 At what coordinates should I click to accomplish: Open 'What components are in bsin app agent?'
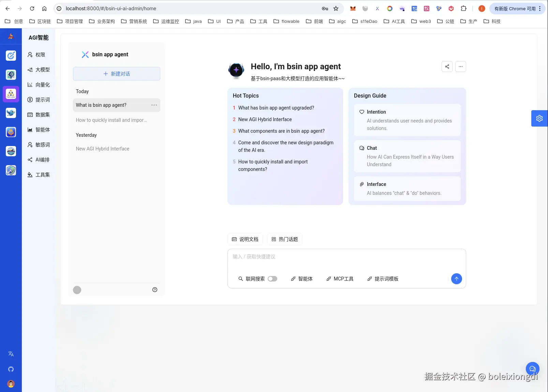281,131
